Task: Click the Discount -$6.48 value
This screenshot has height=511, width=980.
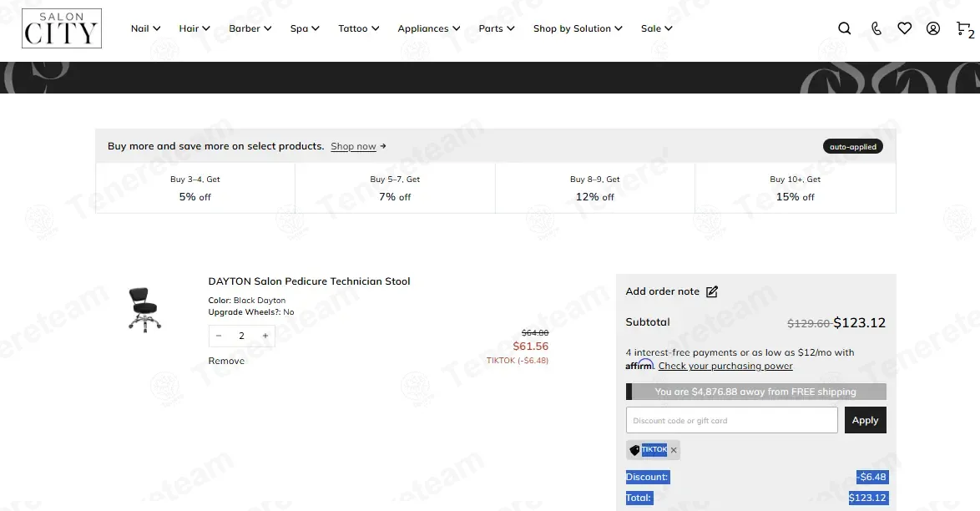Action: [x=872, y=477]
